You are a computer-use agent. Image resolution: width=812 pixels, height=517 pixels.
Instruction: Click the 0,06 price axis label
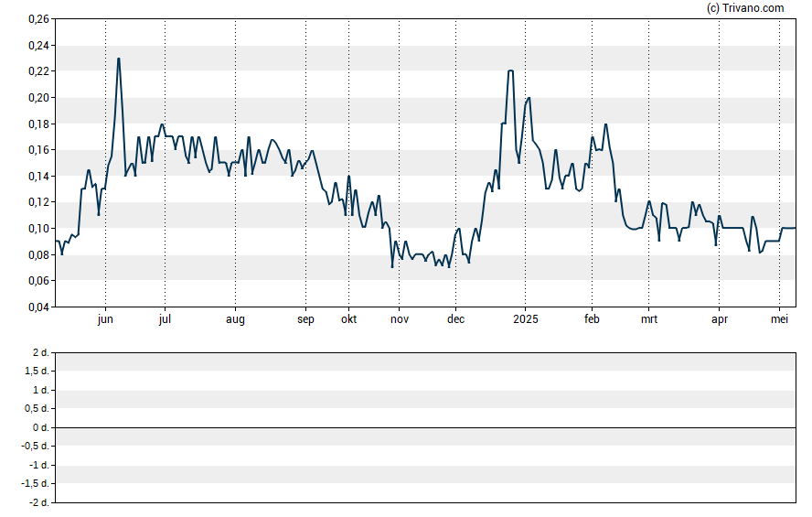pos(38,281)
